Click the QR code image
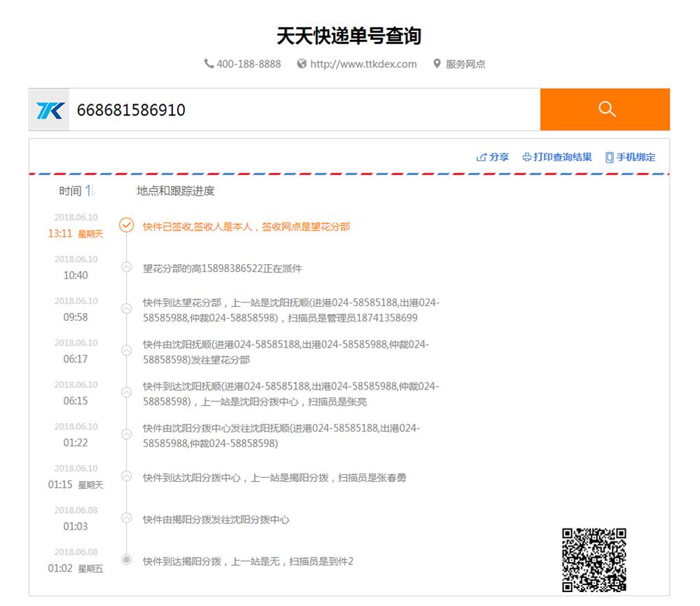700x606 pixels. pyautogui.click(x=594, y=560)
